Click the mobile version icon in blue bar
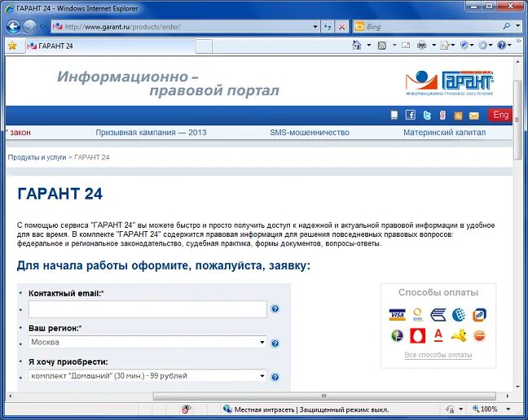Screen dimensions: 528x420 (394, 116)
